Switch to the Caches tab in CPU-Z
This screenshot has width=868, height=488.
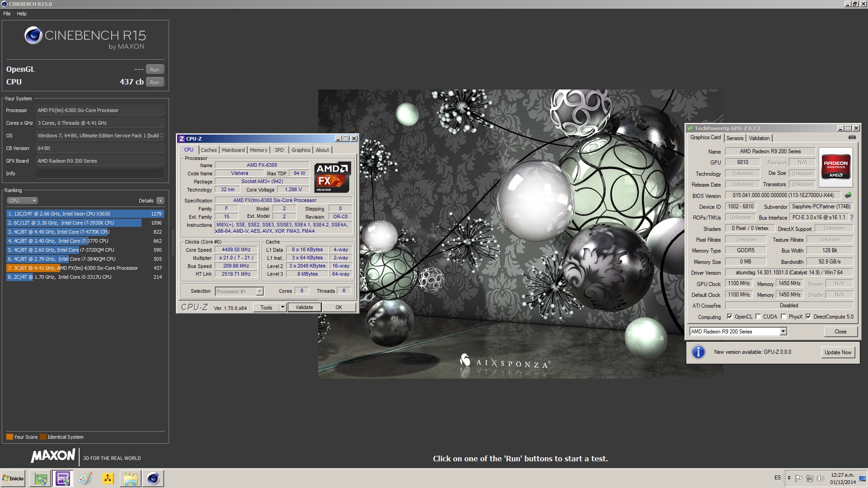209,150
